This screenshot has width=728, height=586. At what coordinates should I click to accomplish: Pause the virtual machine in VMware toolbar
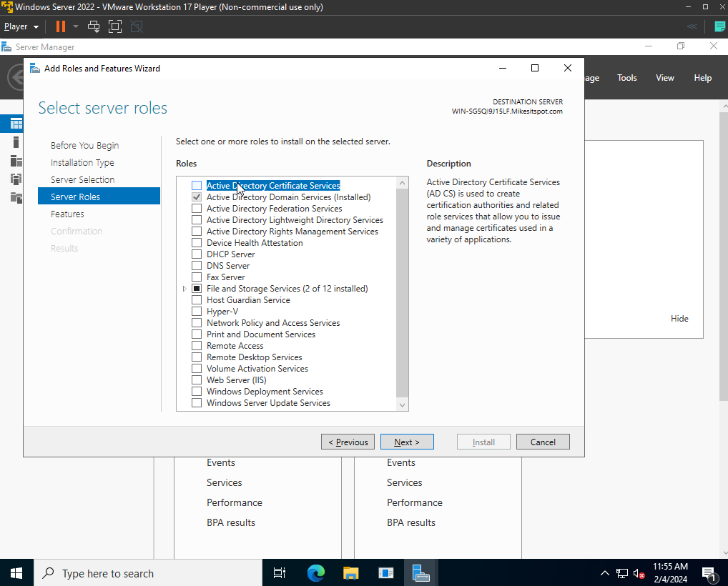click(60, 26)
